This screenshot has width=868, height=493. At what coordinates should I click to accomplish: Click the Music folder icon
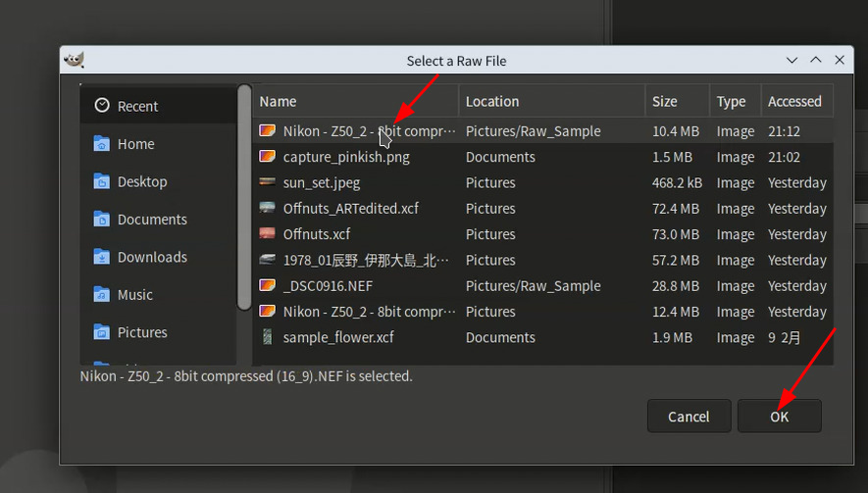click(x=102, y=295)
